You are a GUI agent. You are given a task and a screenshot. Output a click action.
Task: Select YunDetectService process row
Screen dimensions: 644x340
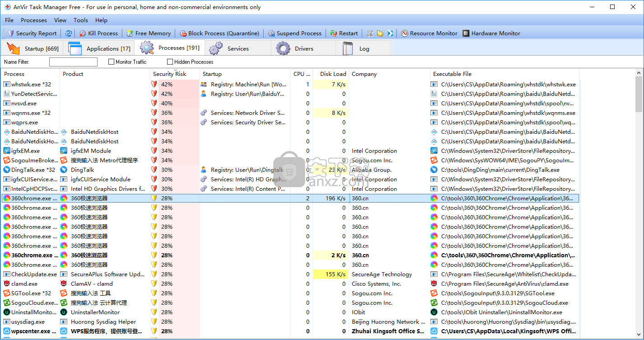(x=290, y=94)
